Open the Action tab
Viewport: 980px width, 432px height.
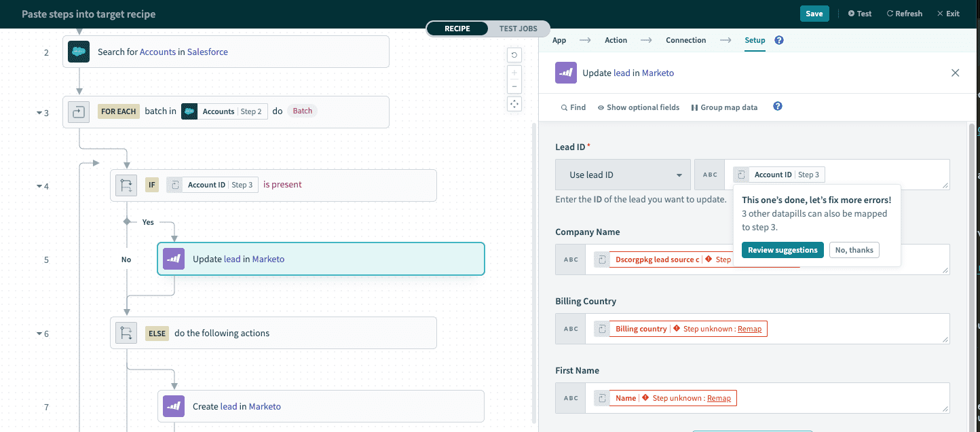pos(616,40)
